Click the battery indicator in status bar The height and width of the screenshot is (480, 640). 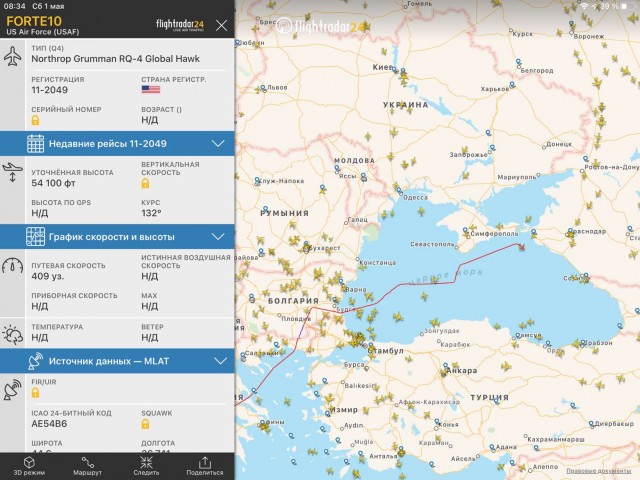627,6
